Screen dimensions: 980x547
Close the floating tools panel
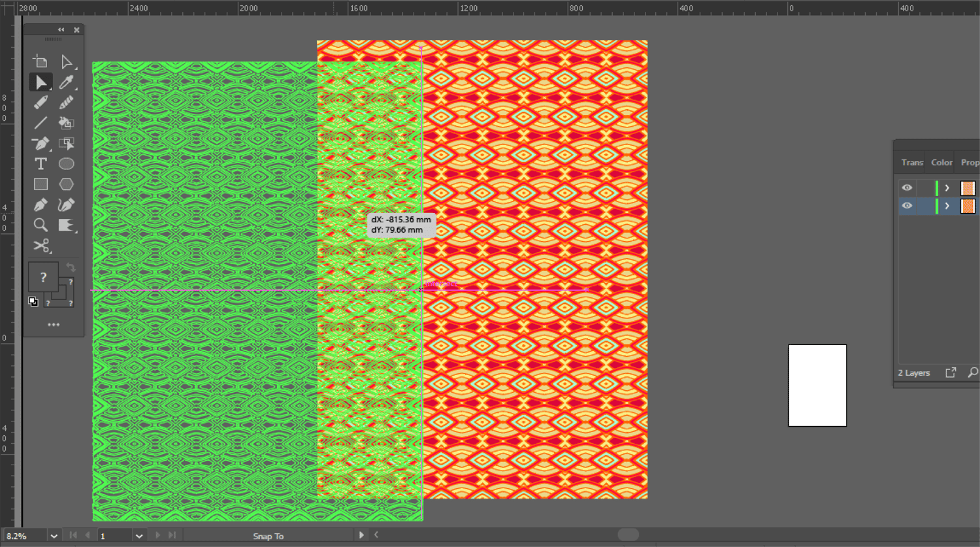point(76,29)
